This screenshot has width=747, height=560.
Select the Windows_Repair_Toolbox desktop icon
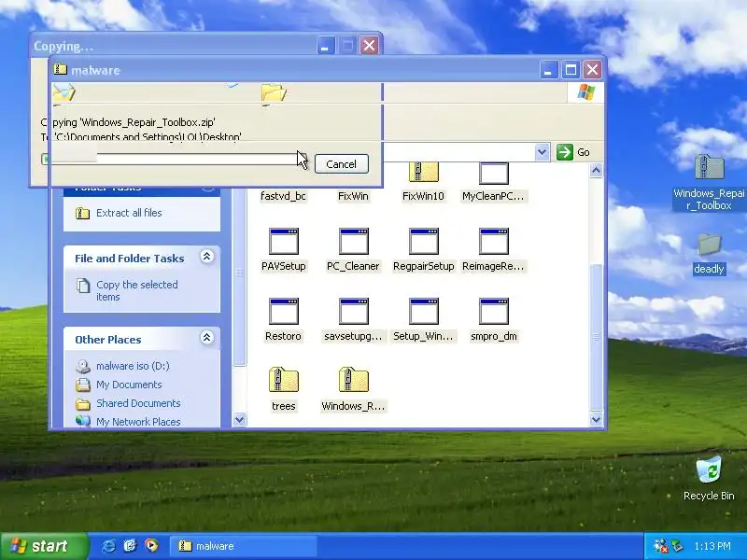coord(710,167)
